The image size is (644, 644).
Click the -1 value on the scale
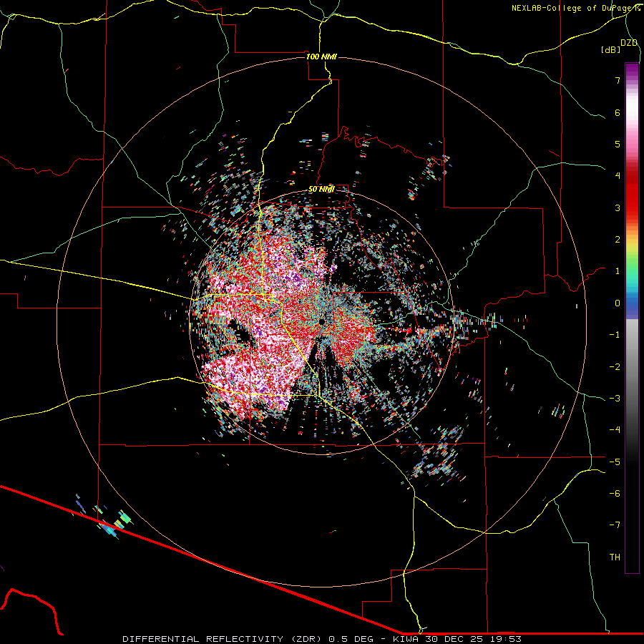[615, 335]
